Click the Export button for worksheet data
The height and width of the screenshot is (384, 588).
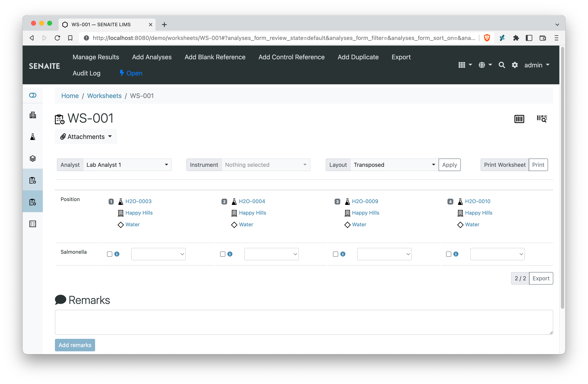pos(541,278)
